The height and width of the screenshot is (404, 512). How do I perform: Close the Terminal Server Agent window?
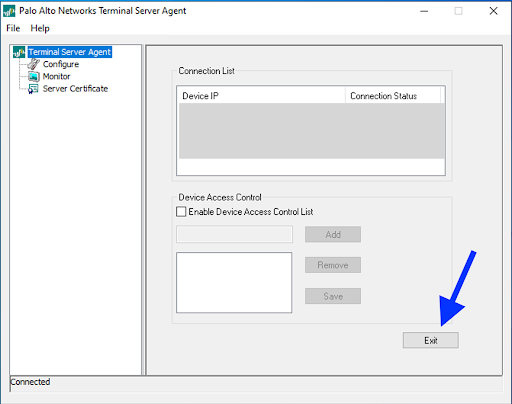(x=493, y=11)
